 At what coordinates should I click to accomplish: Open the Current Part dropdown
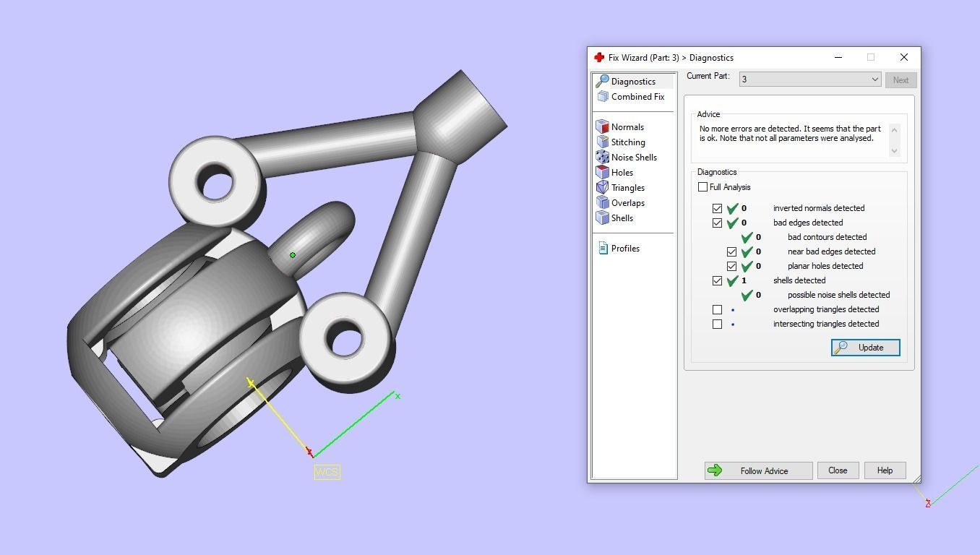point(810,79)
